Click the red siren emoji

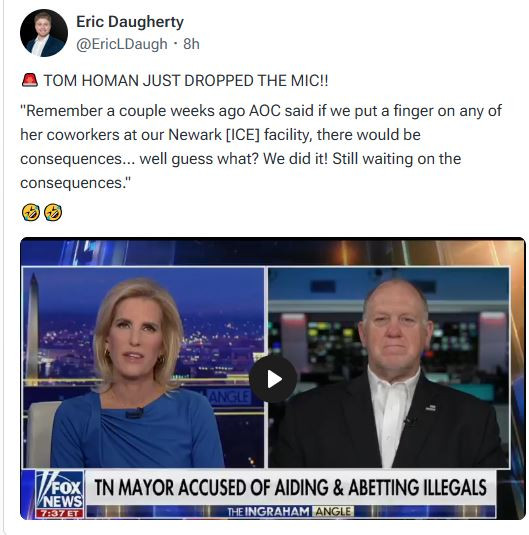click(x=30, y=81)
